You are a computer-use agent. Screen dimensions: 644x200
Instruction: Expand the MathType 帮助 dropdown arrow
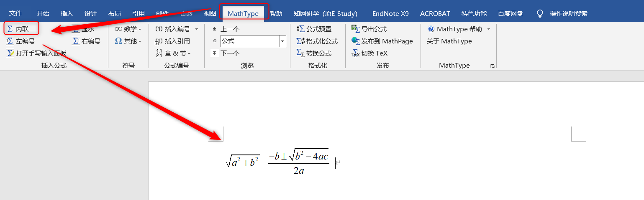(488, 29)
